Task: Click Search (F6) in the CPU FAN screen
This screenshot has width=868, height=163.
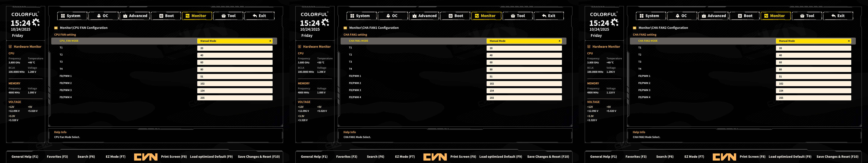Action: (x=86, y=157)
